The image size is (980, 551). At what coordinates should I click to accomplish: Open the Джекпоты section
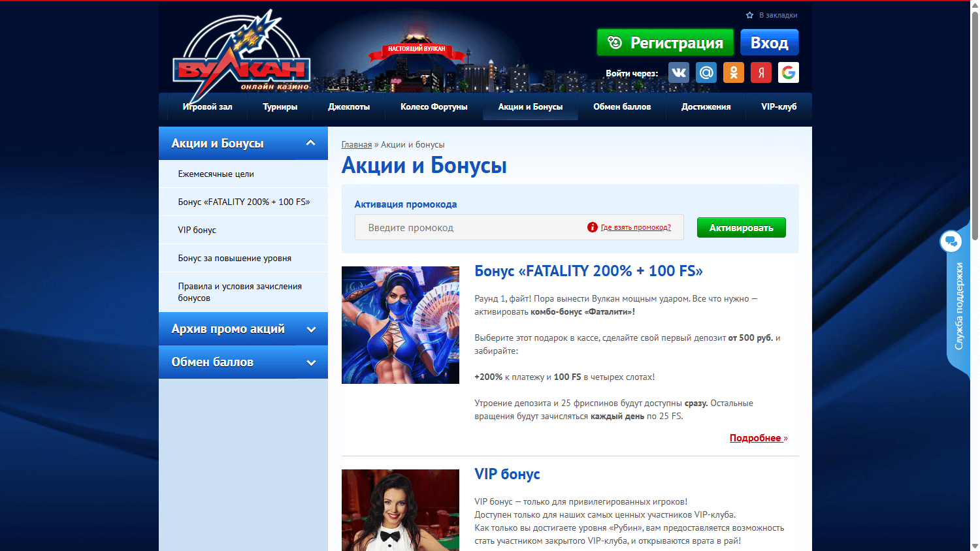click(x=350, y=106)
